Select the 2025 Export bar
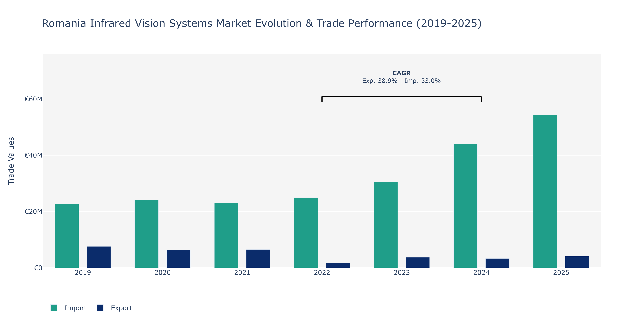644x322 pixels. click(x=577, y=262)
